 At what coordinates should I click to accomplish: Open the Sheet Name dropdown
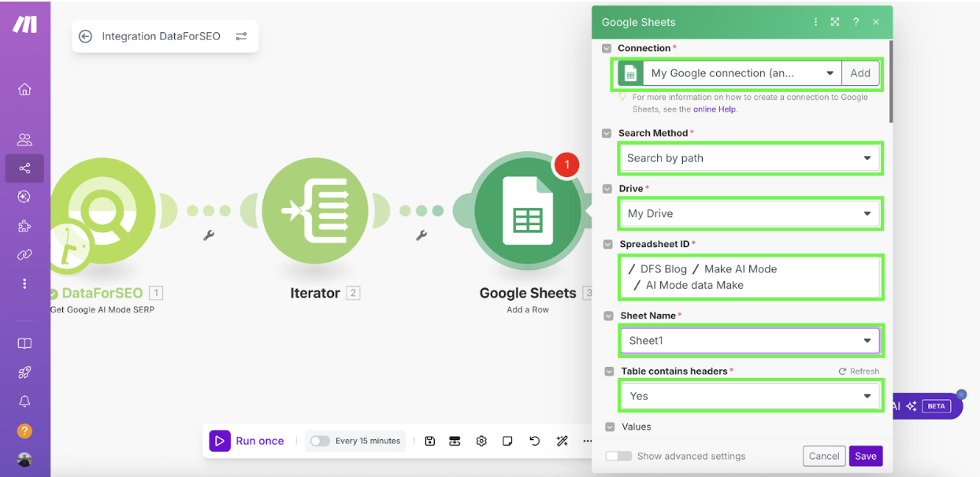point(750,341)
